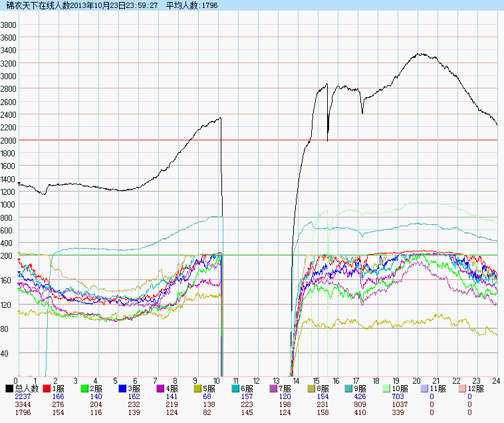Image resolution: width=504 pixels, height=423 pixels.
Task: Click the red 1服 legend swatch
Action: point(47,388)
